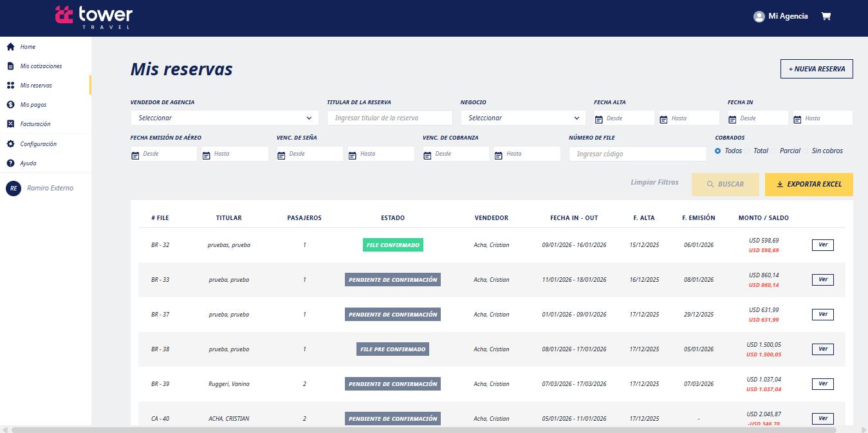Screen dimensions: 868x433
Task: Expand the Vendedor de agencia dropdown
Action: [224, 118]
